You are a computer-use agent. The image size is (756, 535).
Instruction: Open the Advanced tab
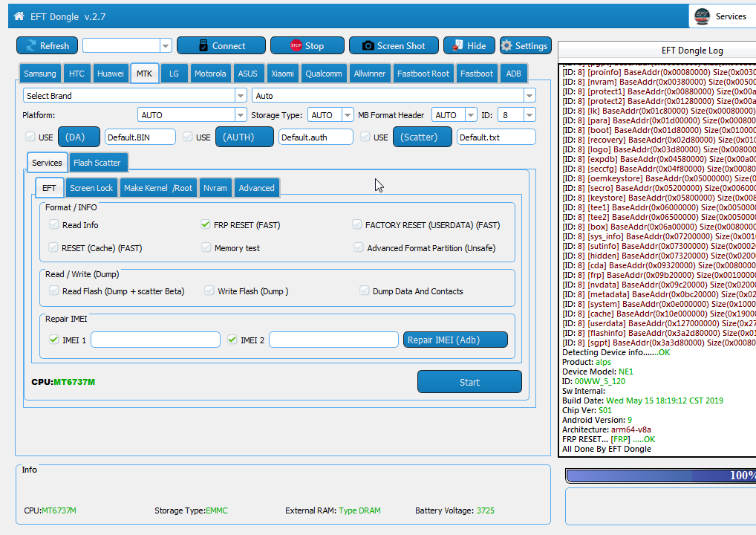(x=256, y=188)
